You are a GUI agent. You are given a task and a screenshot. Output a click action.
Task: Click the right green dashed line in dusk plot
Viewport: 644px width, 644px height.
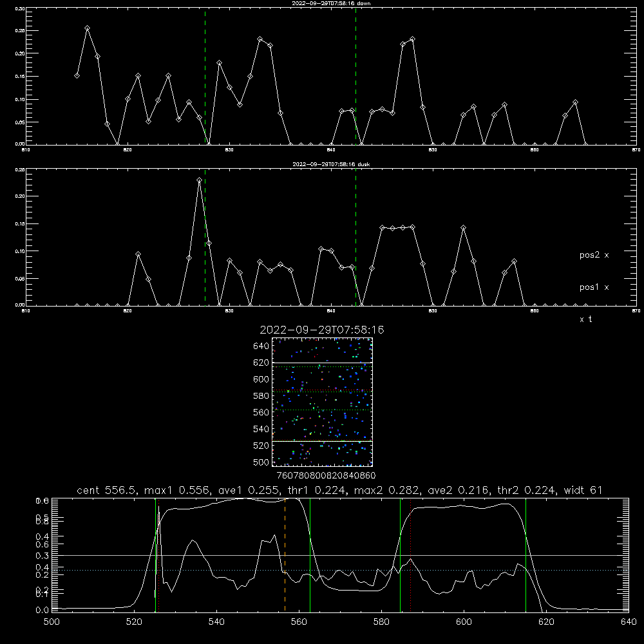point(355,237)
